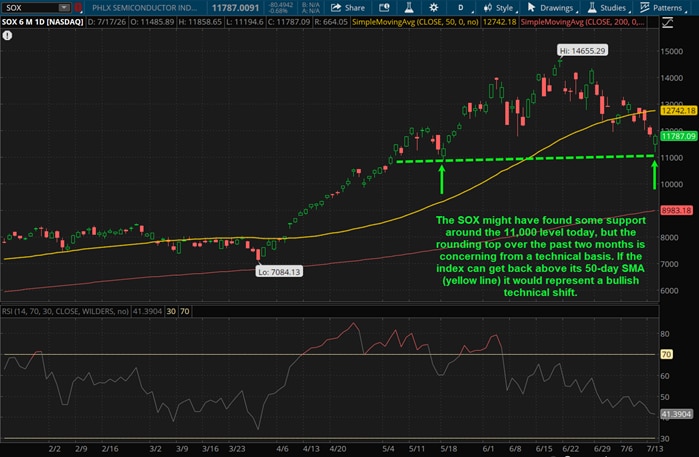699x457 pixels.
Task: Click the RSI oversold 30 label box
Action: [171, 311]
